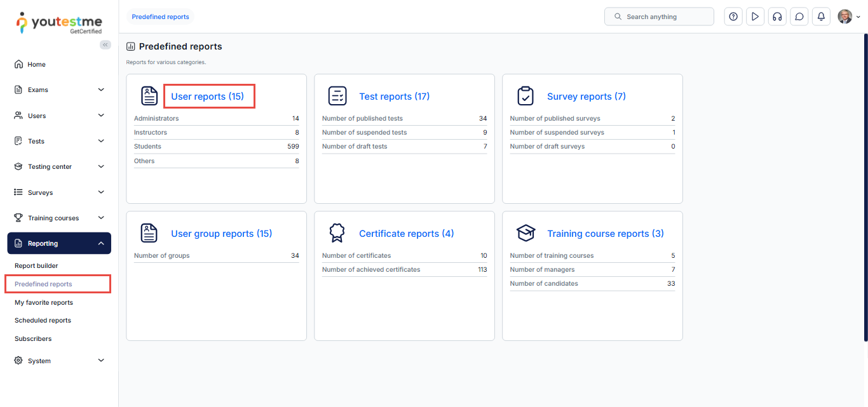Click the Home icon in the sidebar
868x407 pixels.
(x=18, y=64)
